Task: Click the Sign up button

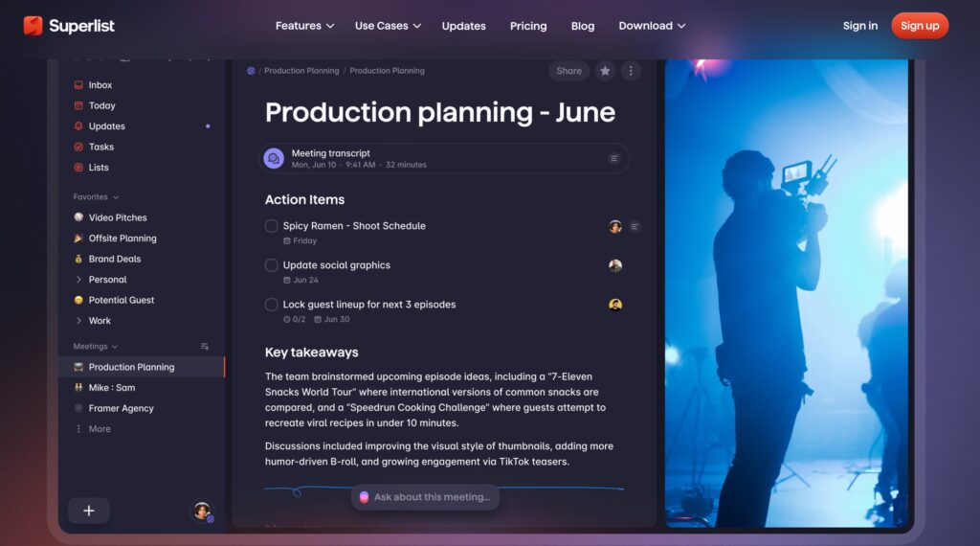Action: tap(920, 26)
